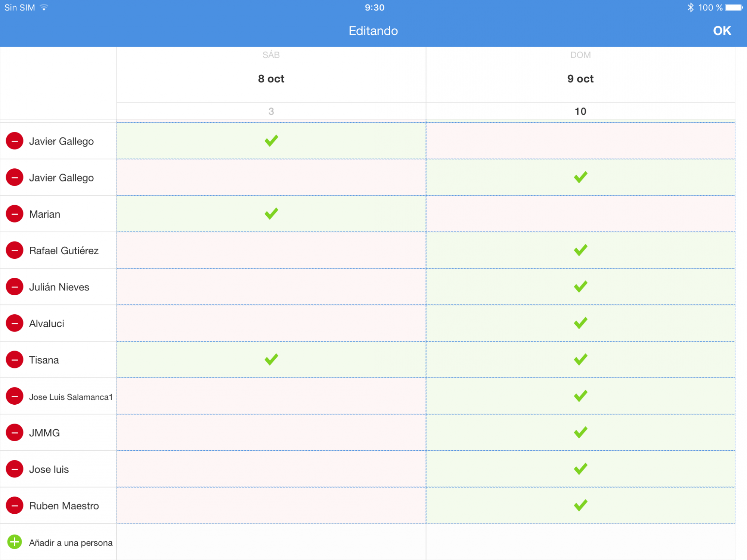
Task: Tap Añadir a una persona
Action: 71,543
